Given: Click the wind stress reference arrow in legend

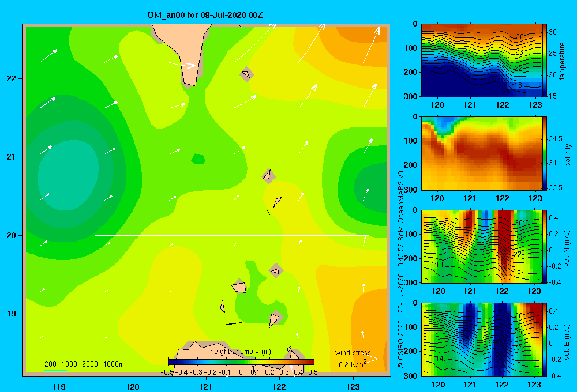Looking at the screenshot, I should tap(355, 359).
